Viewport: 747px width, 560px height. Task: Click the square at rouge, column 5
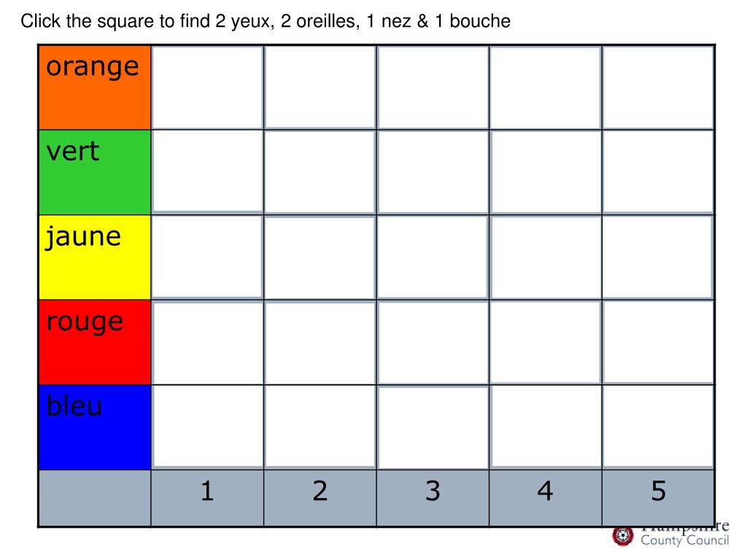tap(659, 342)
